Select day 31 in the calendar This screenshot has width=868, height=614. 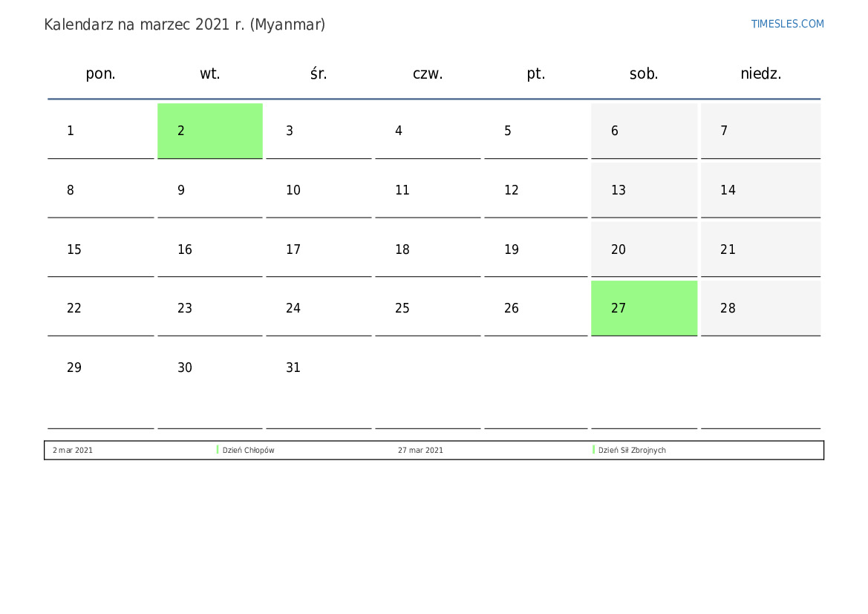(319, 368)
